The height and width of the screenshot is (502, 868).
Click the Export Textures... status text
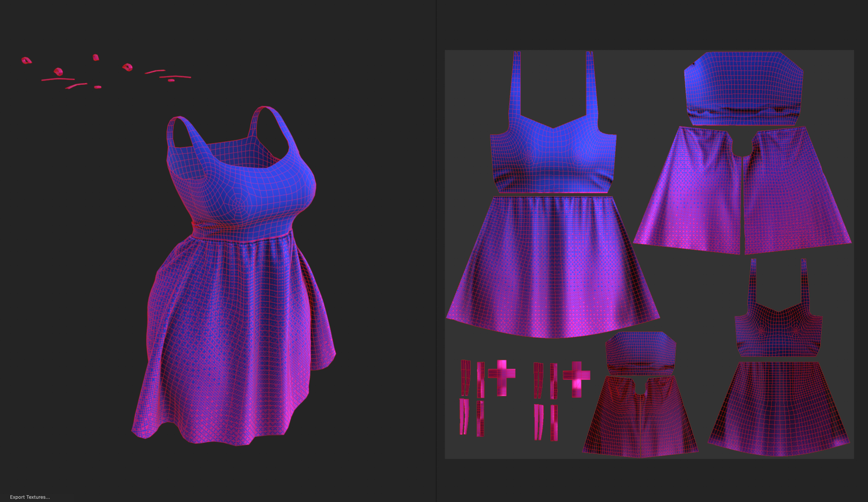(x=30, y=497)
